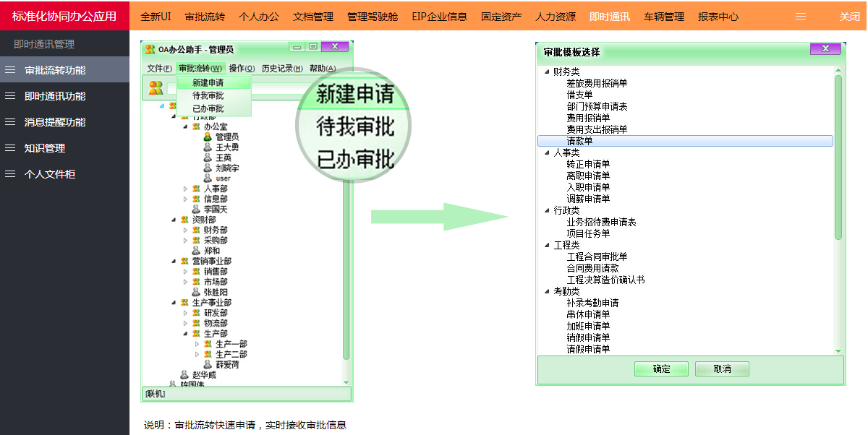The image size is (868, 435).
Task: Collapse the 办公室 node in the tree
Action: (x=185, y=126)
